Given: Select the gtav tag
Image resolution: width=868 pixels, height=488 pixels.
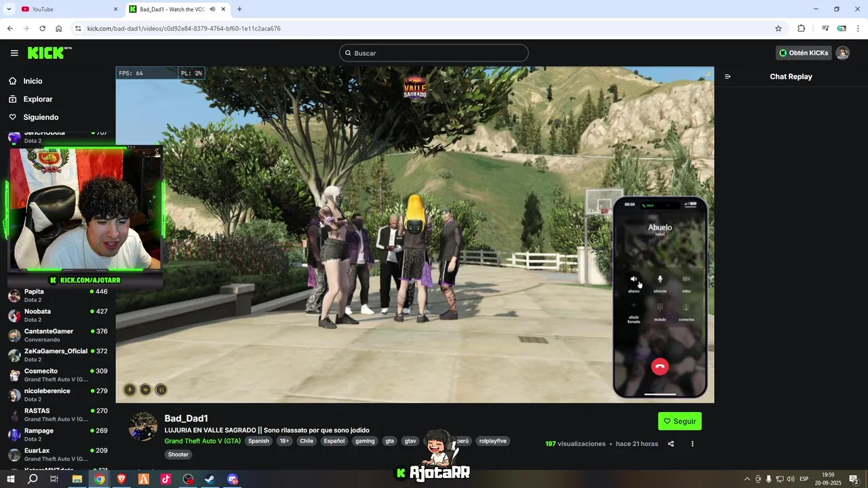Looking at the screenshot, I should coord(410,441).
